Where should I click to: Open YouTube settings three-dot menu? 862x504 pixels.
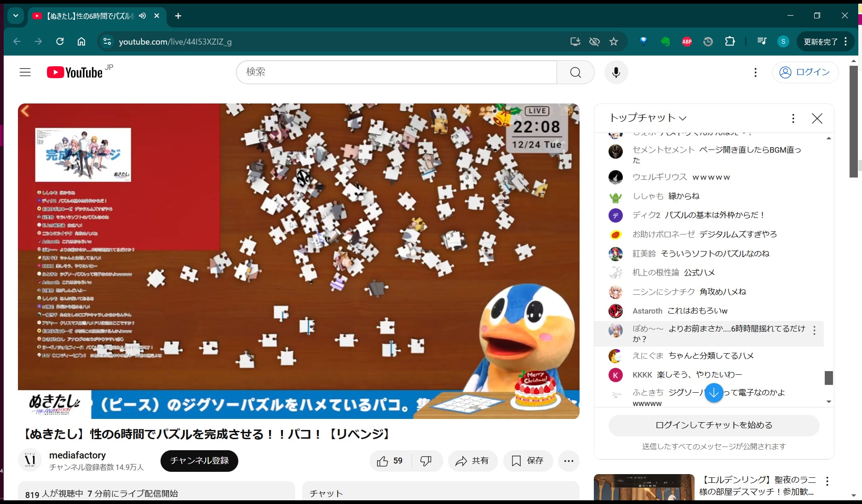pos(755,72)
